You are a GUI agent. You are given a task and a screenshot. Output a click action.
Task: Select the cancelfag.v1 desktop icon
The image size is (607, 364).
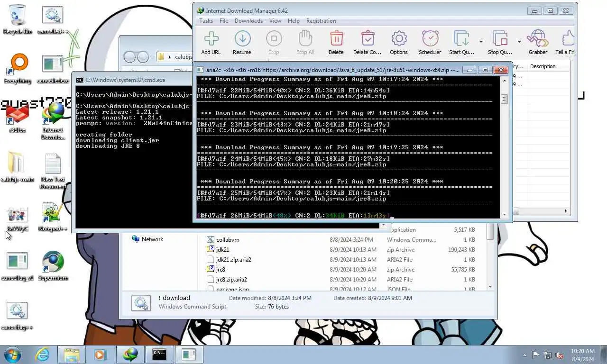(18, 266)
